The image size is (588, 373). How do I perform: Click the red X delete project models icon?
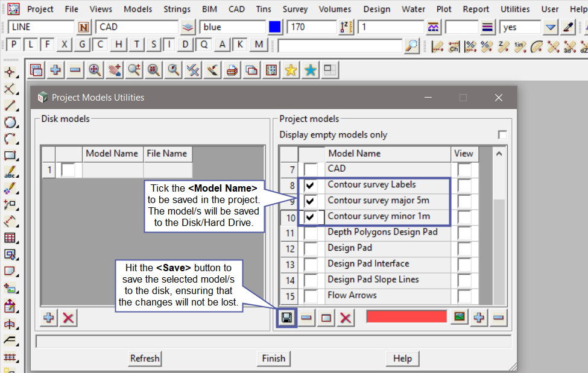point(346,318)
